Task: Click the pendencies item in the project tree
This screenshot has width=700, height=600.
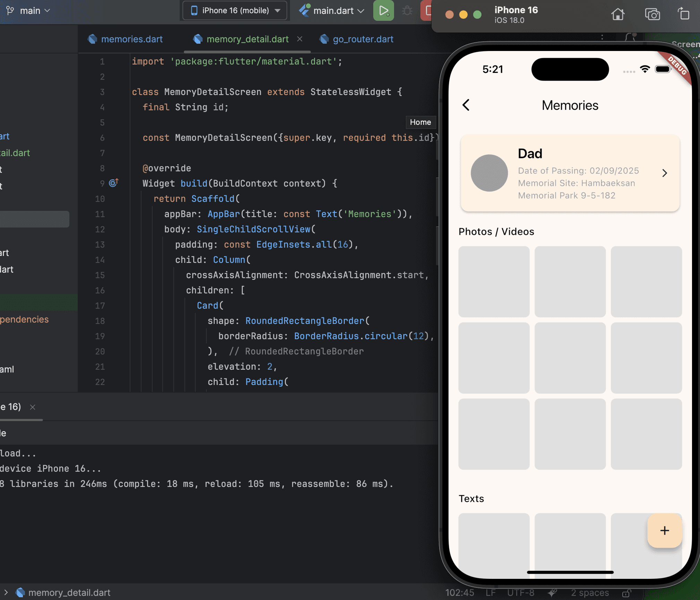Action: tap(24, 319)
